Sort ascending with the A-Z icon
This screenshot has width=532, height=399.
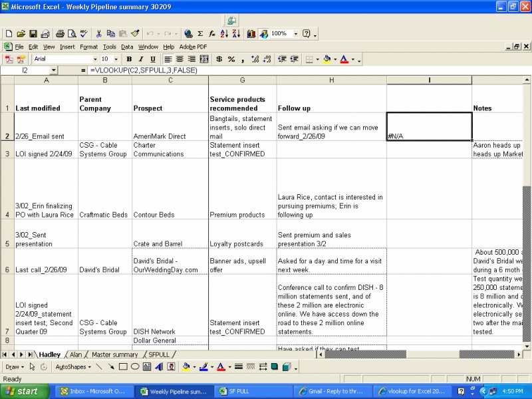coord(224,34)
